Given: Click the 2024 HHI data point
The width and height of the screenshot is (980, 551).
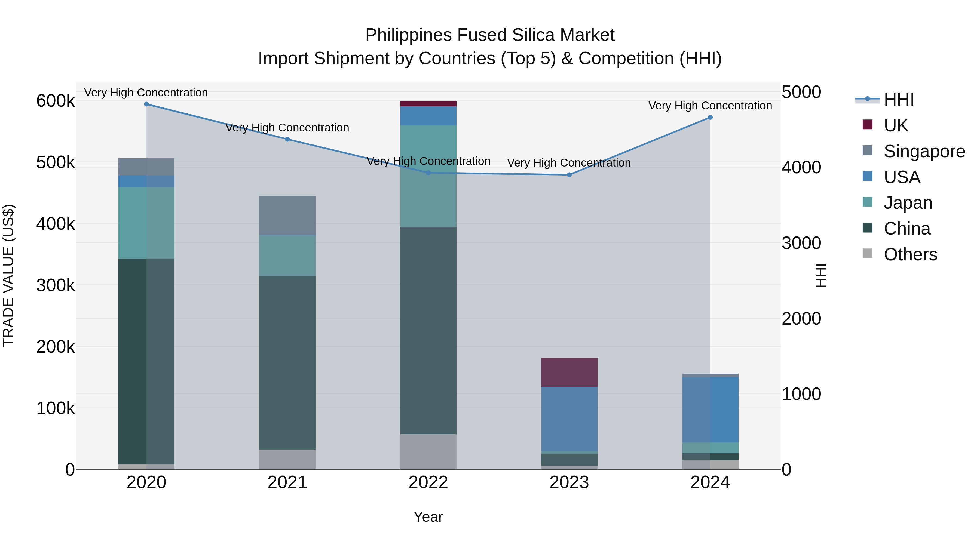Looking at the screenshot, I should 710,118.
